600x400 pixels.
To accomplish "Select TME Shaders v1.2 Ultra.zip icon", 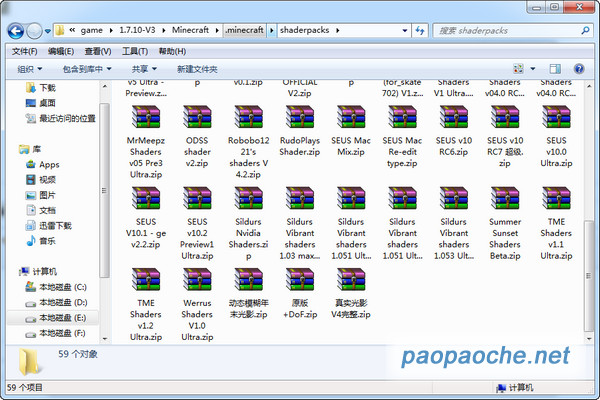I will 146,279.
